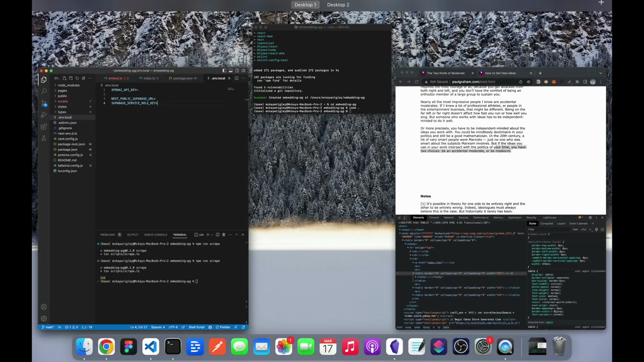Open new terminal profile dropdown arrow
The width and height of the screenshot is (644, 362).
[212, 234]
